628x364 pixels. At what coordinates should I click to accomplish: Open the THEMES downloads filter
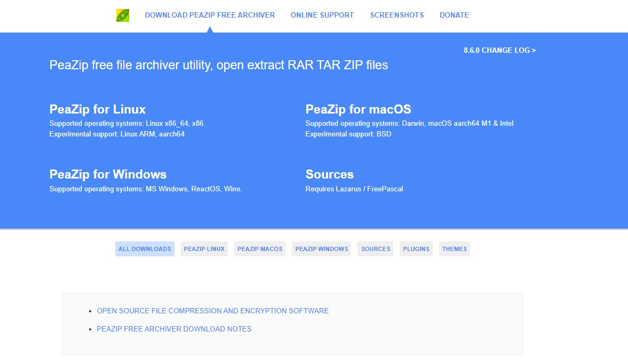point(454,248)
